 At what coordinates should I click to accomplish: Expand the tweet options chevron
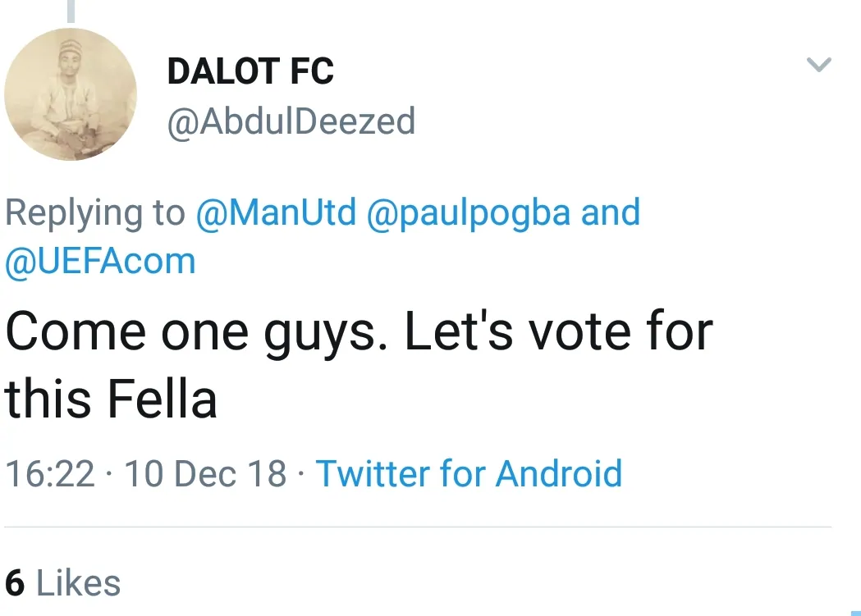coord(818,65)
